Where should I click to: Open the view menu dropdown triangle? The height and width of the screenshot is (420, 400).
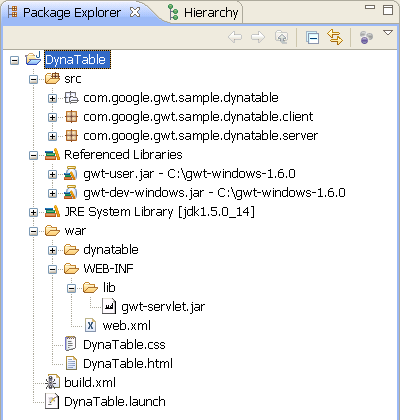[x=388, y=33]
